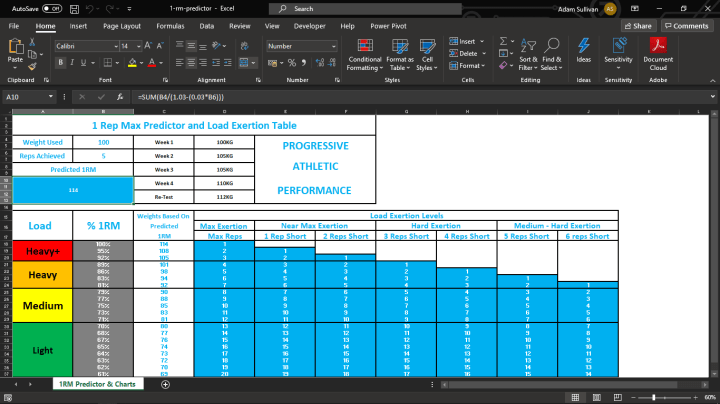Click Format cells button
This screenshot has height=404, width=720.
(467, 66)
